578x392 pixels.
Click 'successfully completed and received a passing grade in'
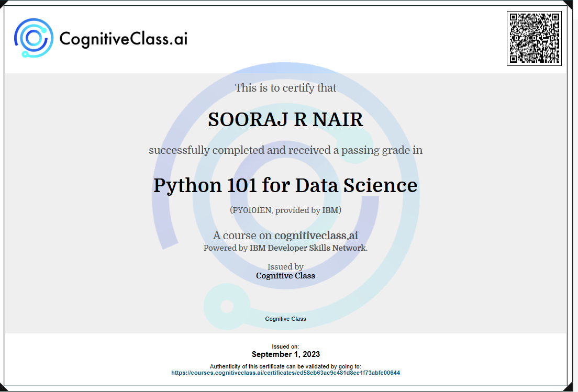[285, 150]
